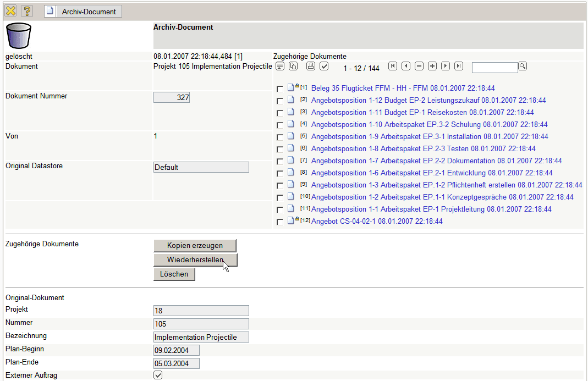
Task: Click the print icon in document list toolbar
Action: point(311,66)
